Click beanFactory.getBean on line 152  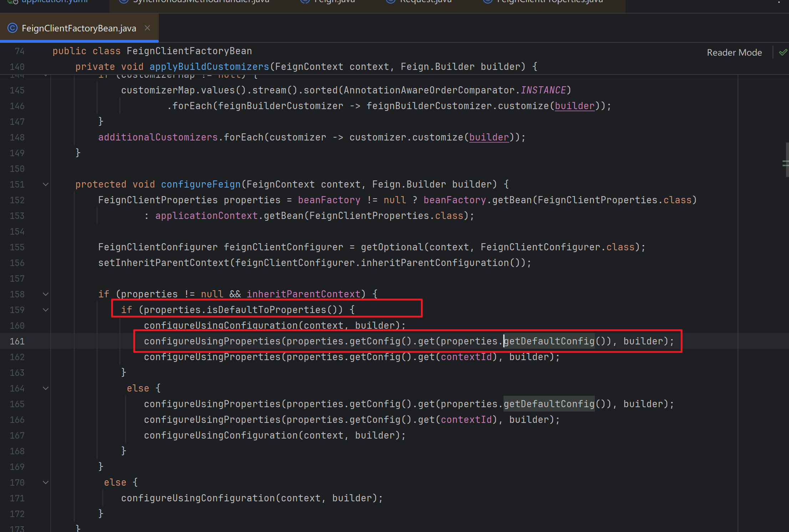point(478,200)
